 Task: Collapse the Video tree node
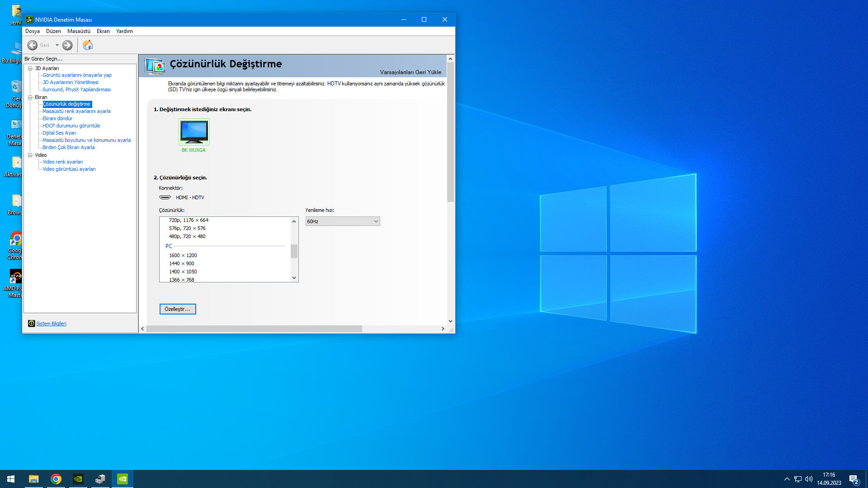pyautogui.click(x=30, y=155)
